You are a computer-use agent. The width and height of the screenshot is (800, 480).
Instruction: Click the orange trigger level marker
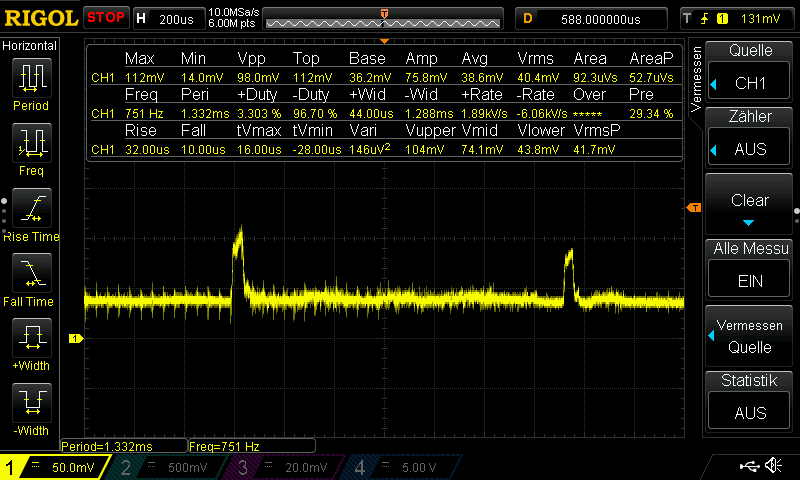point(692,207)
